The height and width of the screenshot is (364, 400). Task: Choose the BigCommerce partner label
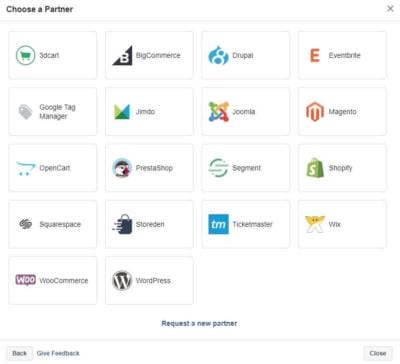158,55
